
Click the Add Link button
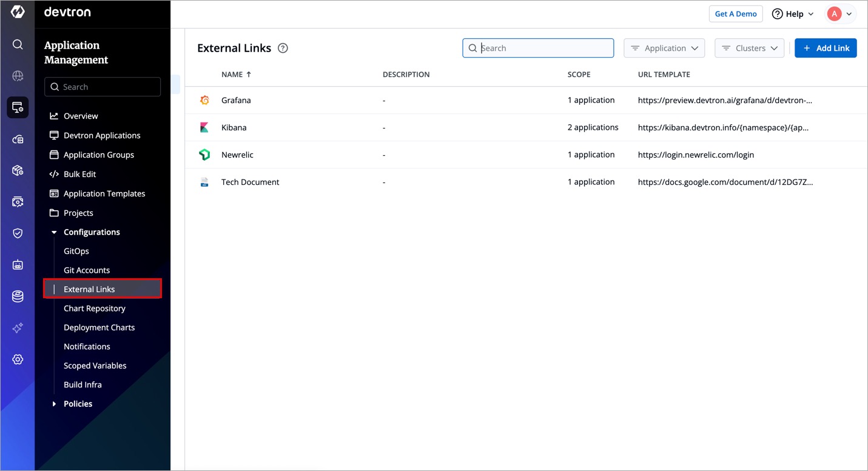point(826,48)
